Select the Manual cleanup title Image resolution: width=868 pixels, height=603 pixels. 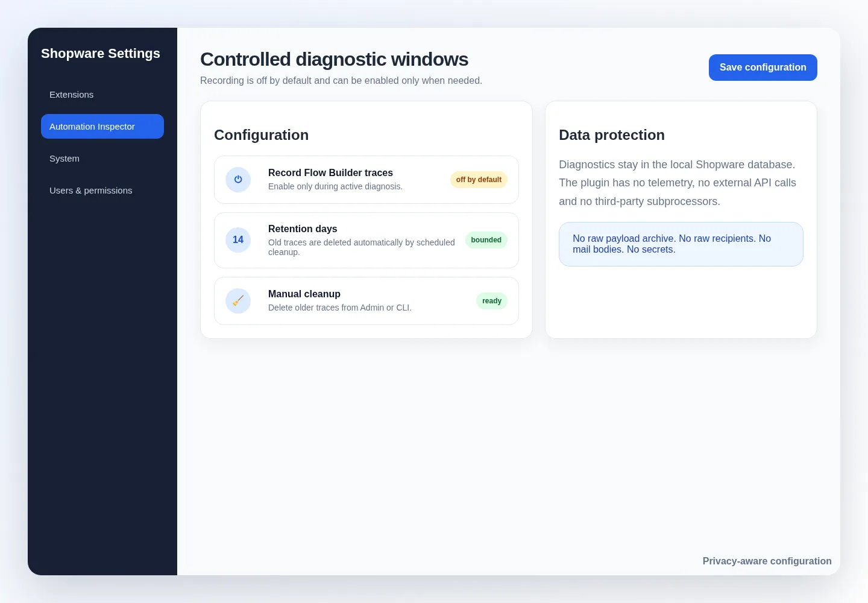(x=304, y=294)
